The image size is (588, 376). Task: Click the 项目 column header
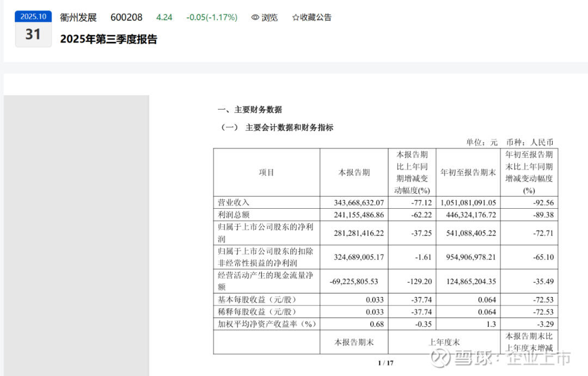266,172
